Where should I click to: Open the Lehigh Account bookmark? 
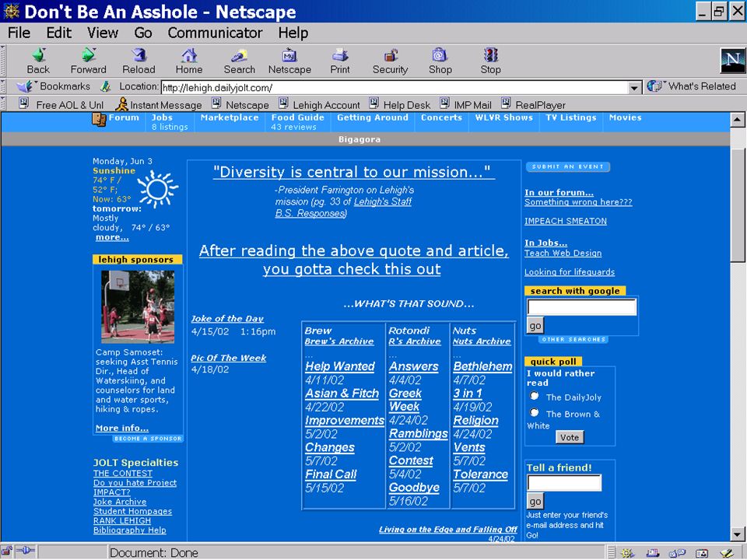point(319,104)
